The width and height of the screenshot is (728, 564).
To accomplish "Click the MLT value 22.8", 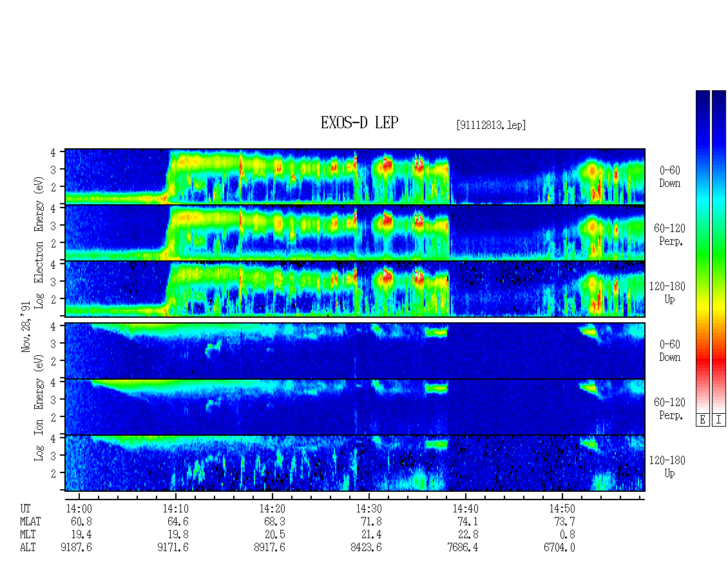I will pyautogui.click(x=468, y=535).
